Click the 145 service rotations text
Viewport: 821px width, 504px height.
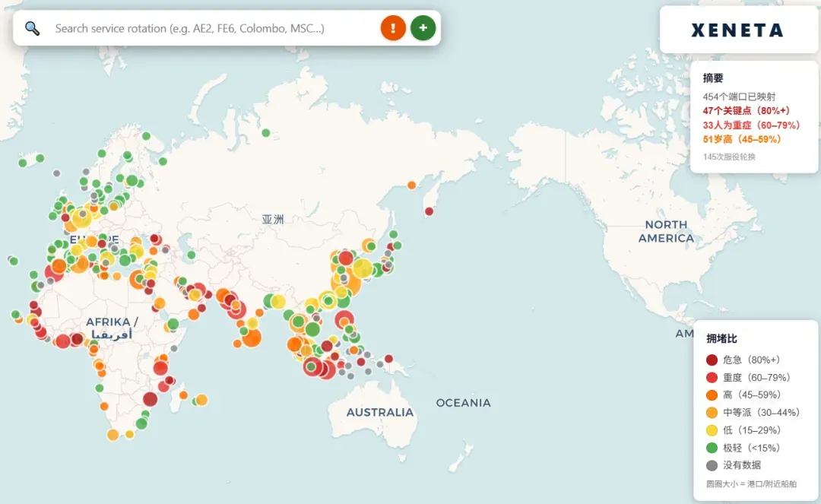coord(729,157)
